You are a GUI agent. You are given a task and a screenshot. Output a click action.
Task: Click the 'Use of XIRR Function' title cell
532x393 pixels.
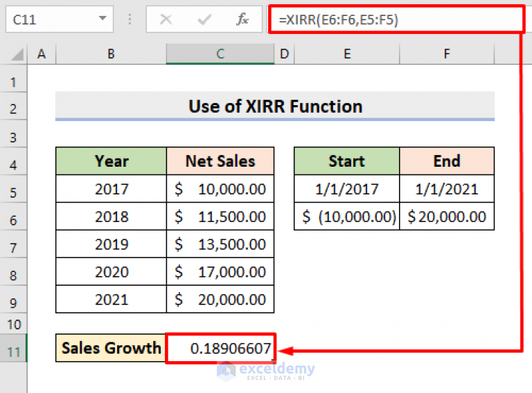275,106
